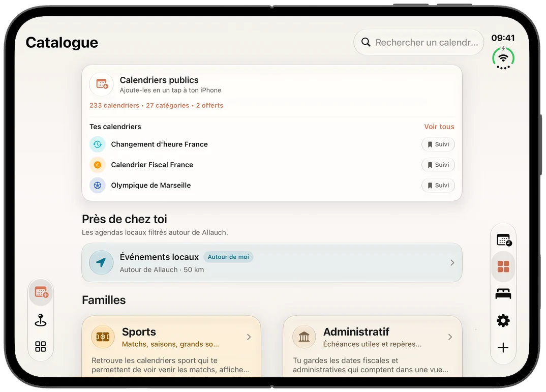Screen dimensions: 546x392
Task: Click Événements locaux title
Action: [x=159, y=257]
